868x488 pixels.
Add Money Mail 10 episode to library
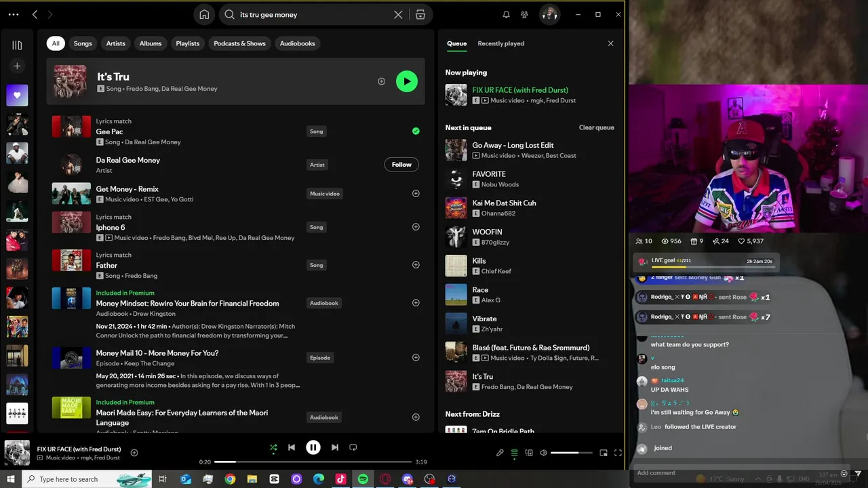point(416,358)
